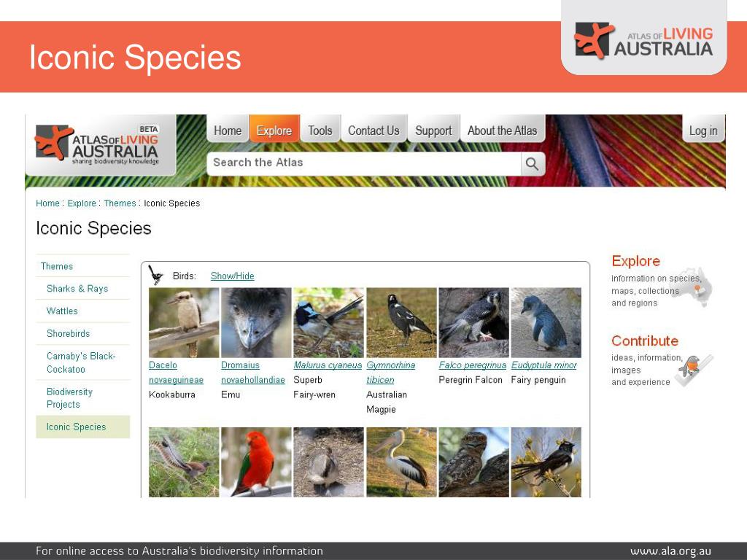Open the Support tab
This screenshot has height=560, width=747.
click(x=433, y=130)
